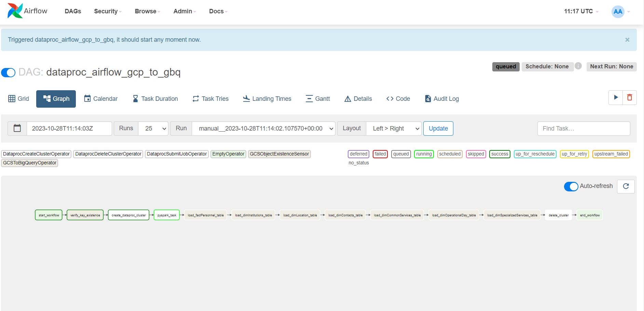Delete the DAG using the trash icon
Viewport: 644px width, 311px height.
(x=630, y=97)
